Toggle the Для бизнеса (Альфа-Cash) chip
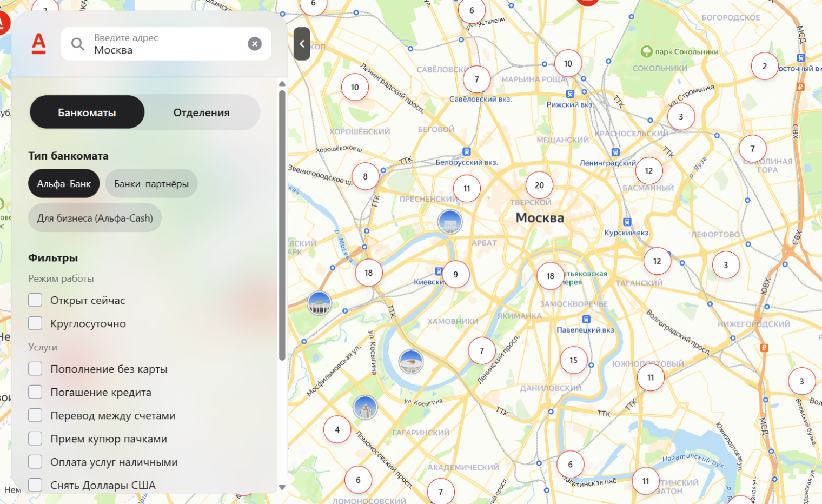This screenshot has height=504, width=822. tap(95, 218)
